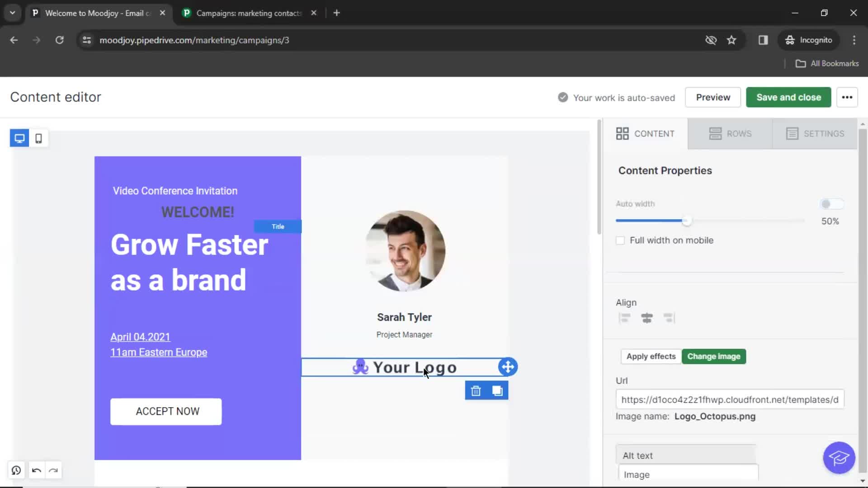Screen dimensions: 868x488
Task: Click the Url input field
Action: point(730,399)
